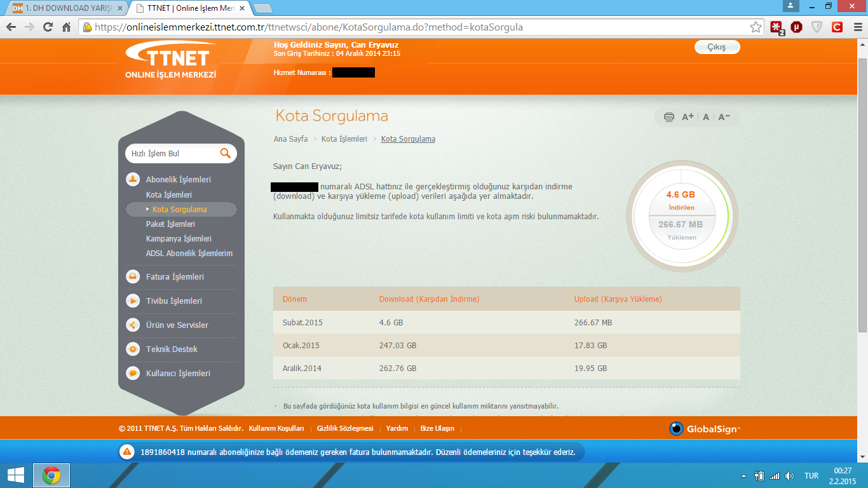Click the browser user profile button
Image resolution: width=868 pixels, height=488 pixels.
coord(790,6)
